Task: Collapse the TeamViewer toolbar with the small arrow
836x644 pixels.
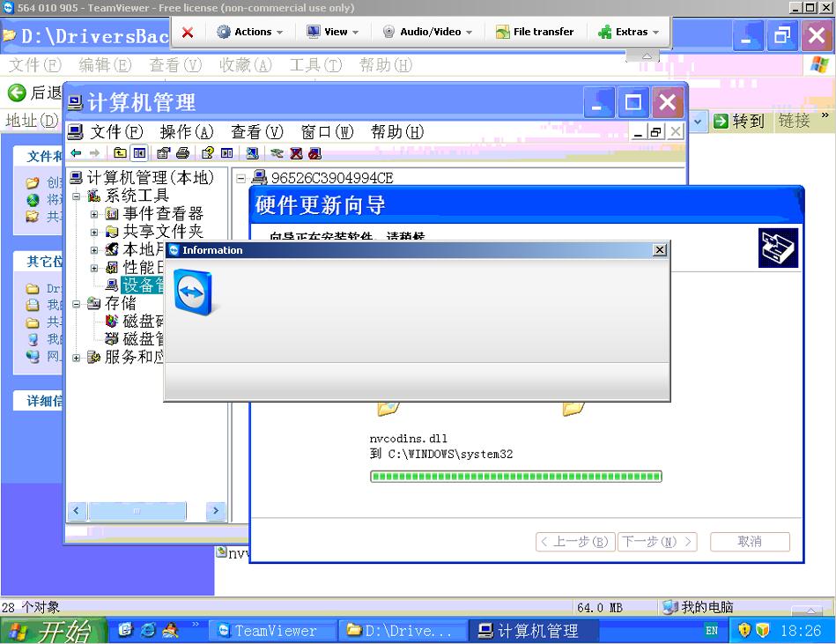Action: click(648, 56)
